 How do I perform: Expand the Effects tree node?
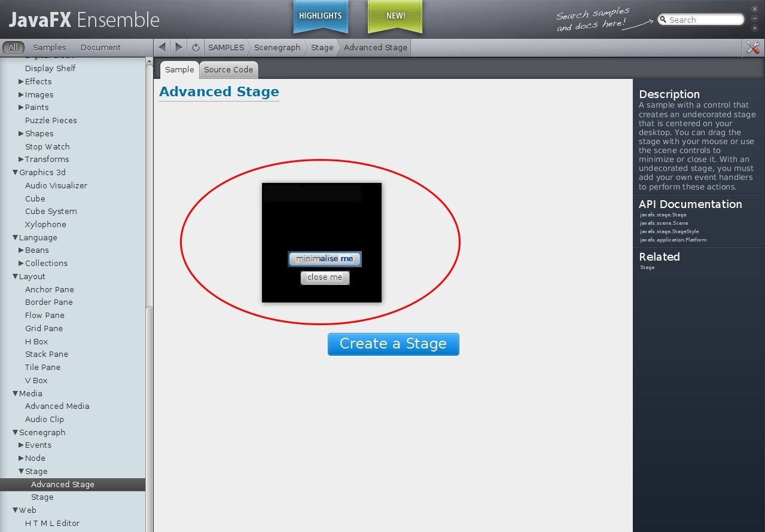21,81
